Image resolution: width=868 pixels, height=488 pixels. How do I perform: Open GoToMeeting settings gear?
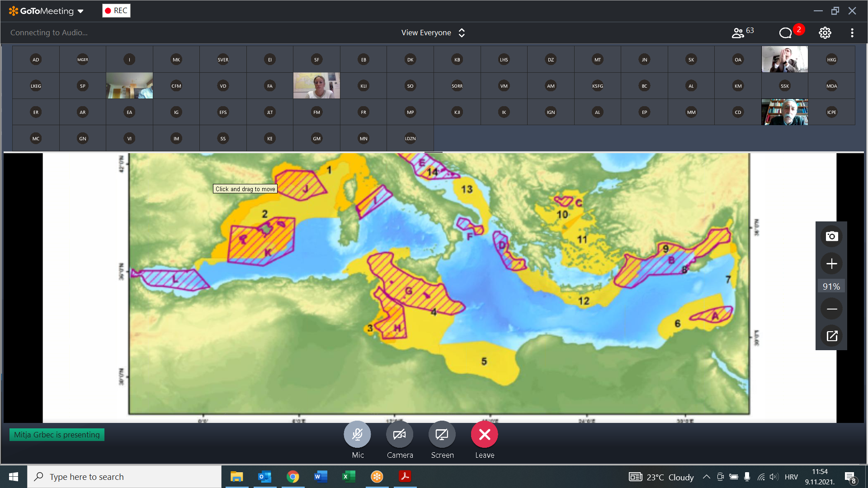tap(825, 33)
